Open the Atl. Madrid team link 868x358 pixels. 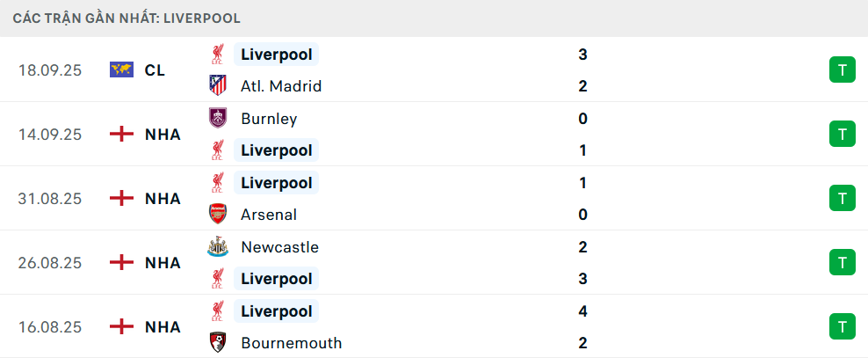click(281, 86)
